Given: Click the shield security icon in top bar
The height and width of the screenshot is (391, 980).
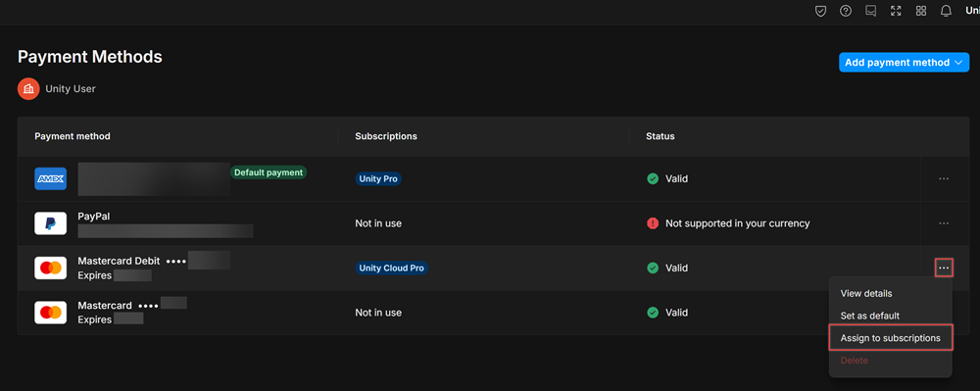Looking at the screenshot, I should point(820,11).
